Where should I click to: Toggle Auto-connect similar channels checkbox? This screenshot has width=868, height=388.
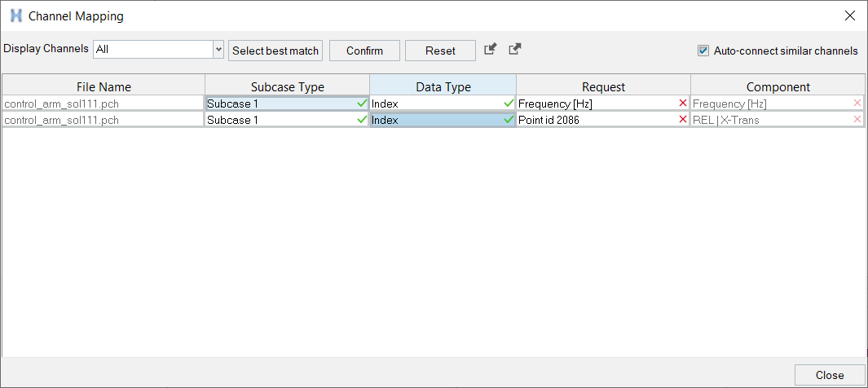703,51
